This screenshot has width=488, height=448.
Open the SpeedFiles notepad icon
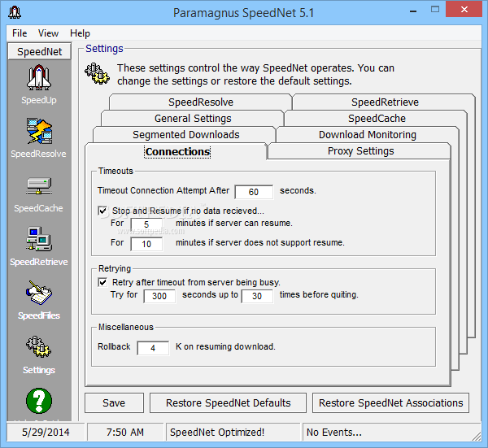click(39, 293)
